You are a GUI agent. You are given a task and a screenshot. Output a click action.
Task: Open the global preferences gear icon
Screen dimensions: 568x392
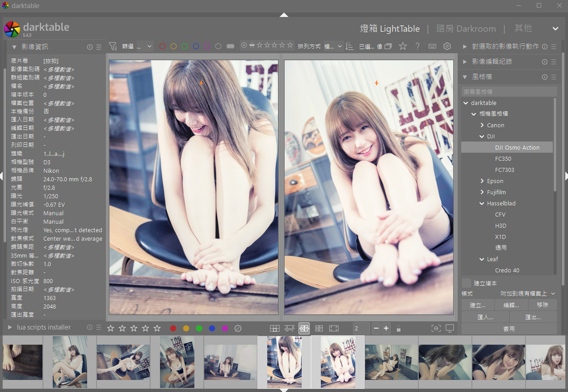click(x=447, y=46)
